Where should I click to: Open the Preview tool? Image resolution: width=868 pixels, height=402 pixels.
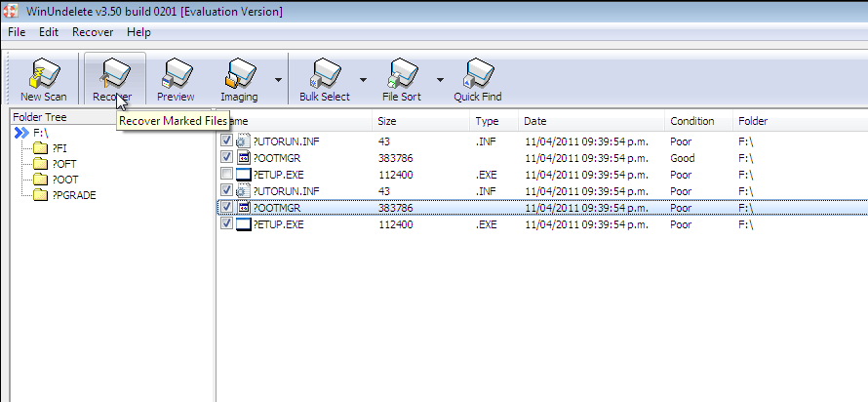pyautogui.click(x=176, y=76)
